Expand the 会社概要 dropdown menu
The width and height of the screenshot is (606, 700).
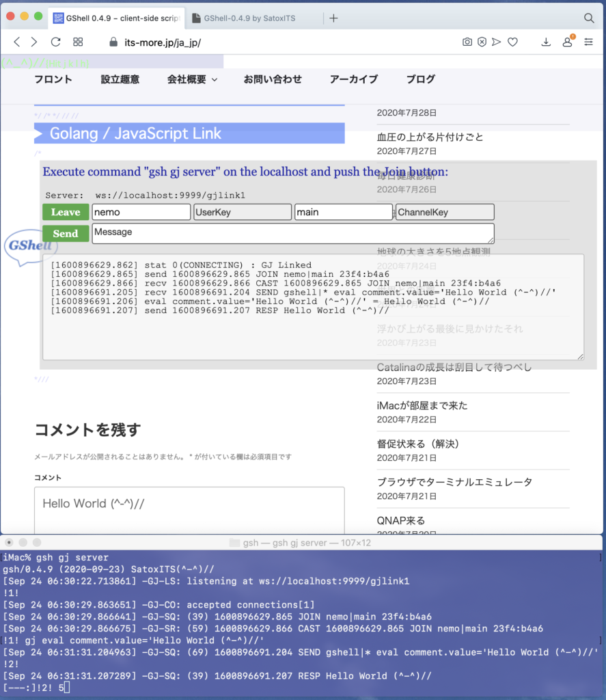tap(192, 79)
